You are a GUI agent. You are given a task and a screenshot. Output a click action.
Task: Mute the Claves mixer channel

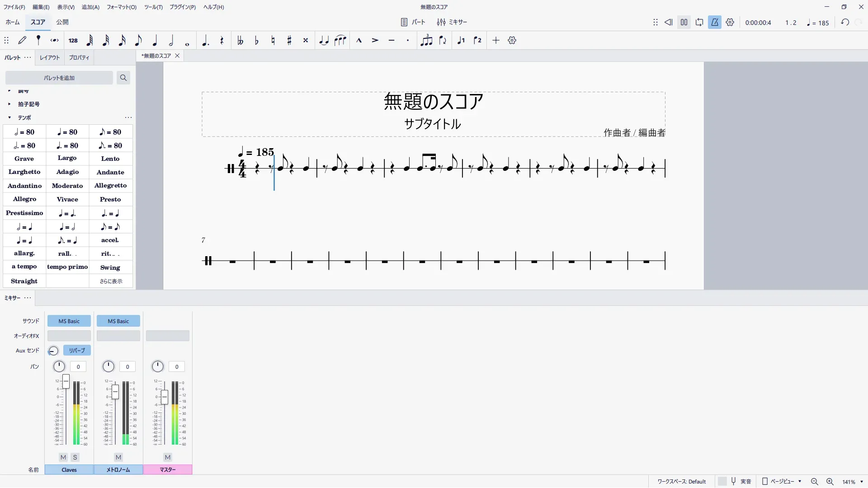(63, 457)
